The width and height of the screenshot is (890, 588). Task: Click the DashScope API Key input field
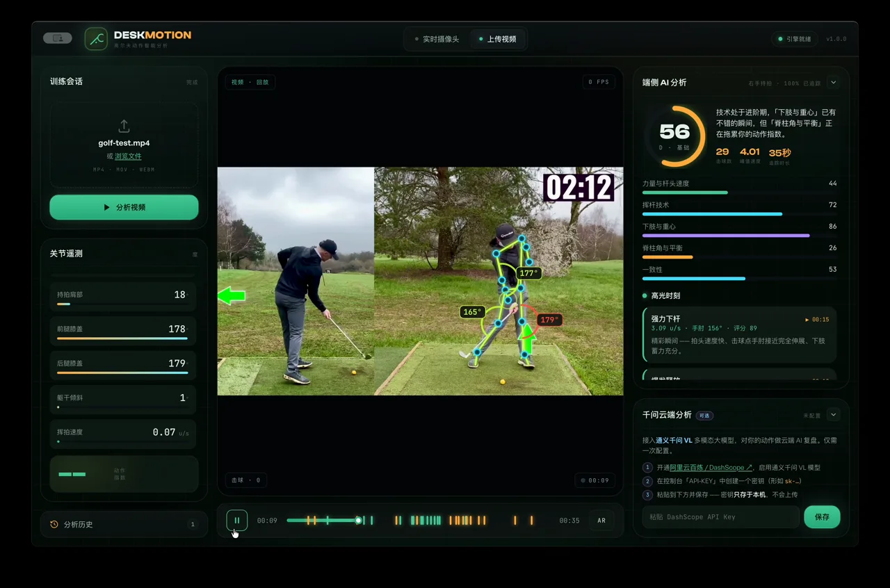tap(720, 517)
